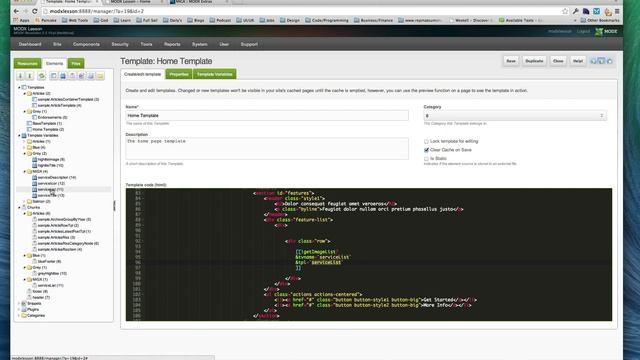Select footer (8) chunk in tree
The width and height of the screenshot is (640, 360).
tap(40, 291)
